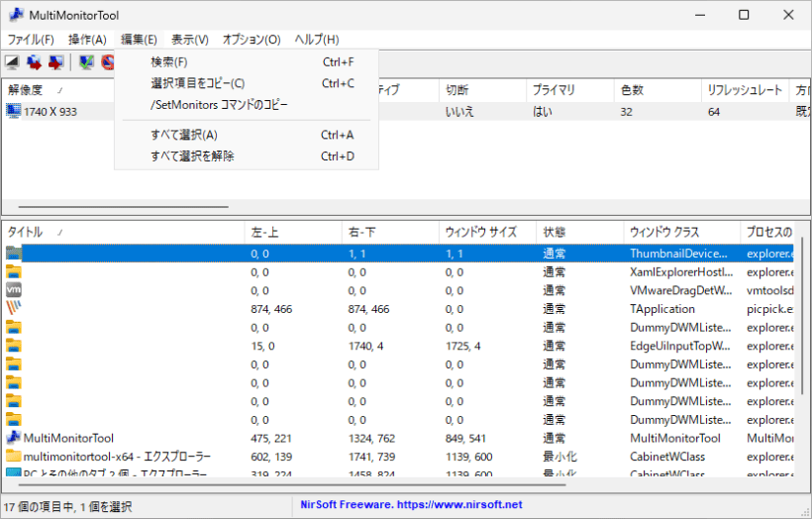Image resolution: width=812 pixels, height=519 pixels.
Task: Click the icon of the highlighted ThumbnailDevice row
Action: 14,254
